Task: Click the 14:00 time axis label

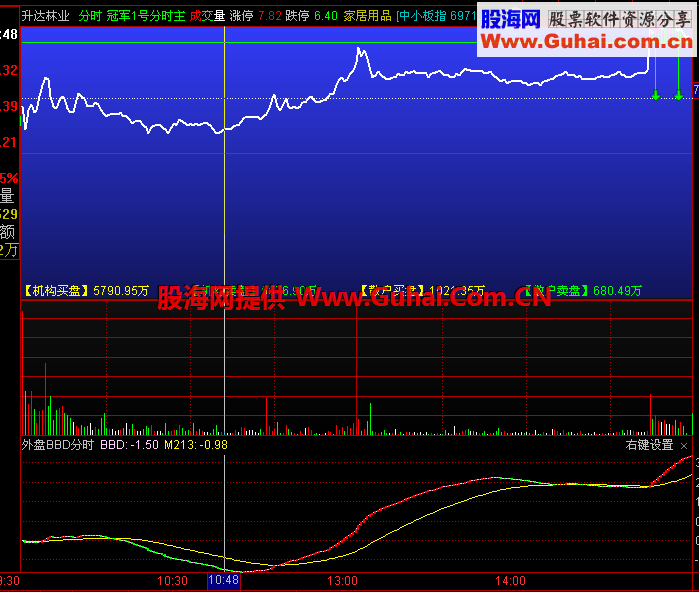Action: click(510, 581)
